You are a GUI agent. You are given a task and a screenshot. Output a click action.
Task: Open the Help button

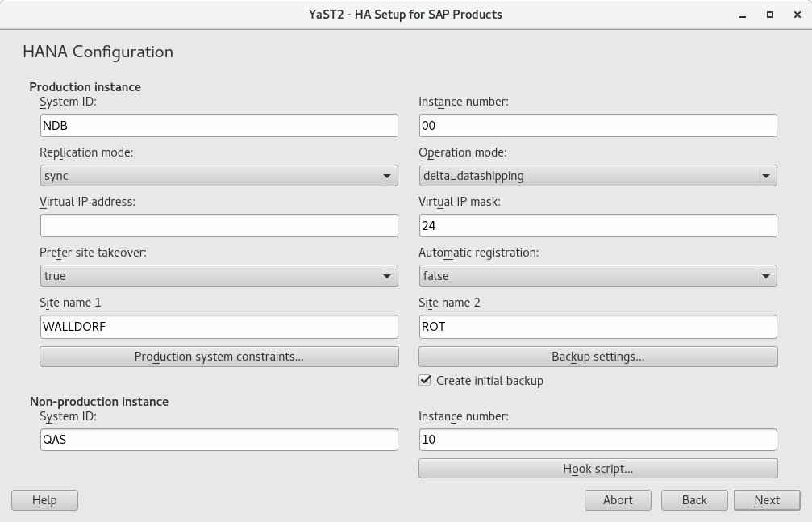click(x=44, y=500)
